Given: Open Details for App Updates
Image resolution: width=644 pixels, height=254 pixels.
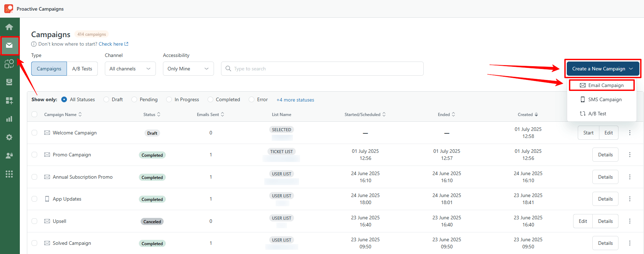Looking at the screenshot, I should (605, 199).
